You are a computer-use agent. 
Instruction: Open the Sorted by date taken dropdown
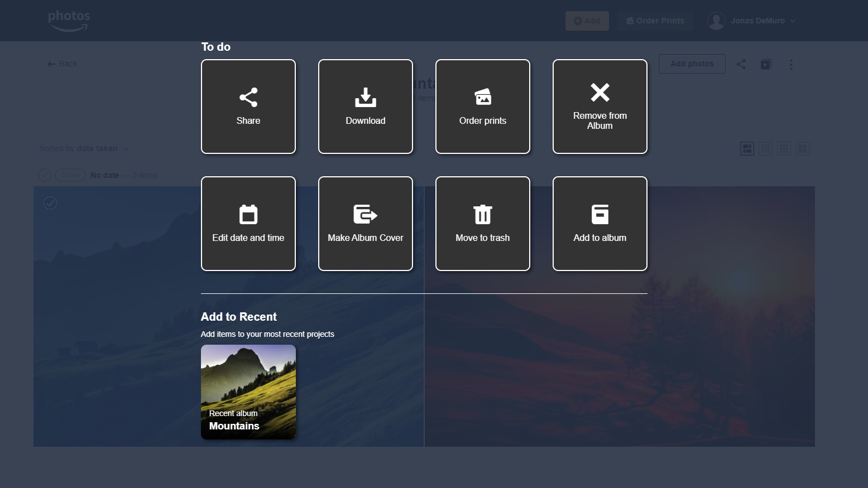[x=84, y=148]
